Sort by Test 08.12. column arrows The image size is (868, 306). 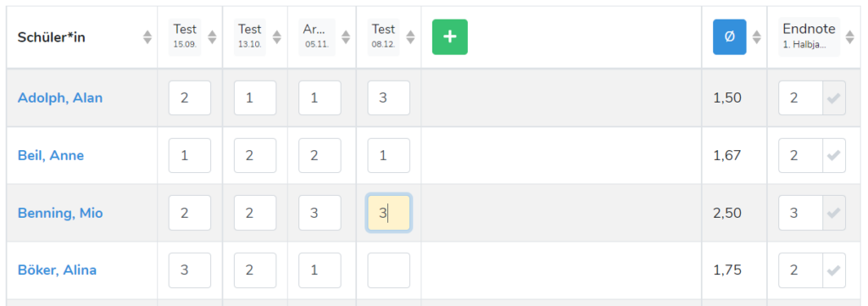(x=410, y=37)
